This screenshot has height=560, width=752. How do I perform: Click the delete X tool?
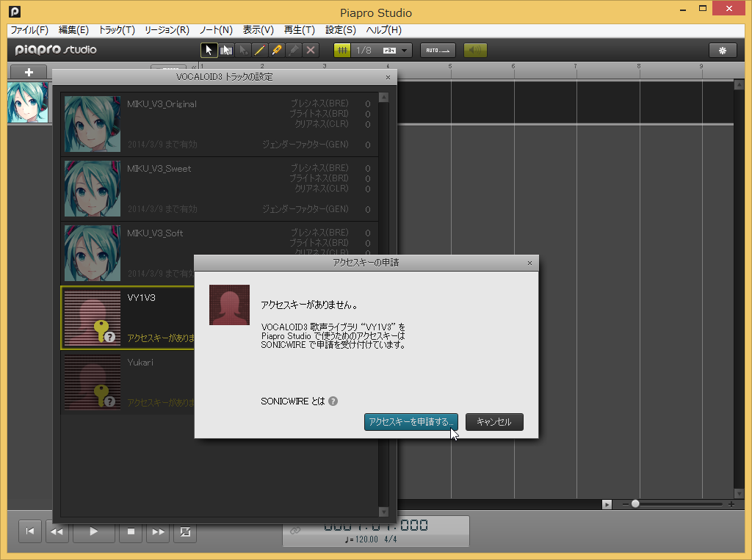pyautogui.click(x=311, y=51)
